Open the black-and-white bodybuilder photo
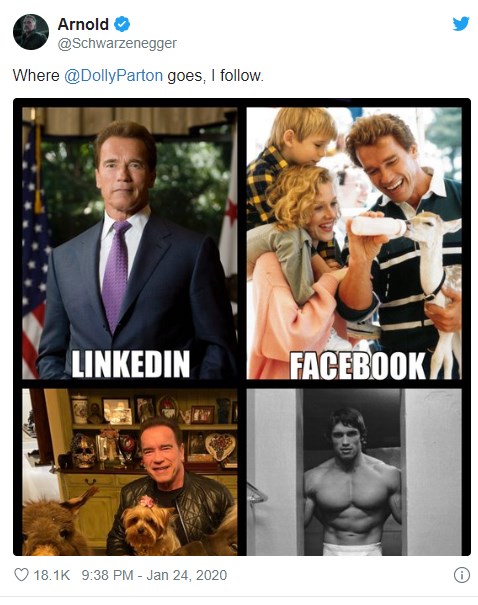 coord(354,472)
